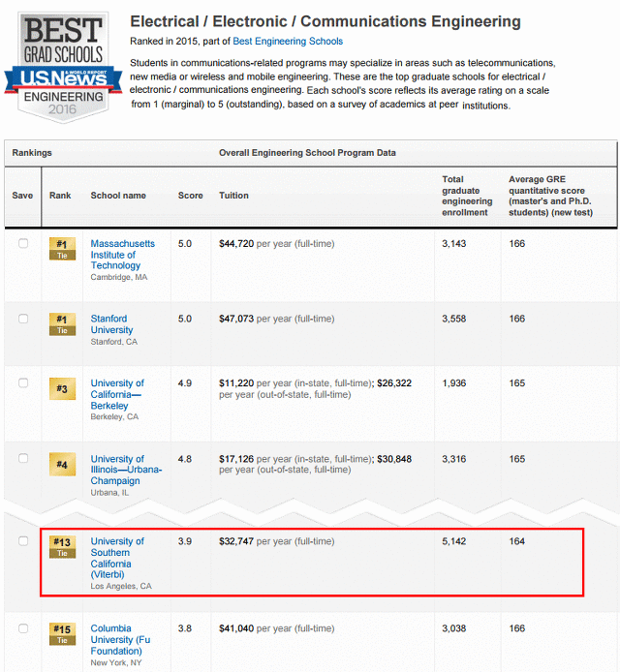This screenshot has height=672, width=620.
Task: Click Overall Engineering School Program Data heading
Action: pos(307,153)
